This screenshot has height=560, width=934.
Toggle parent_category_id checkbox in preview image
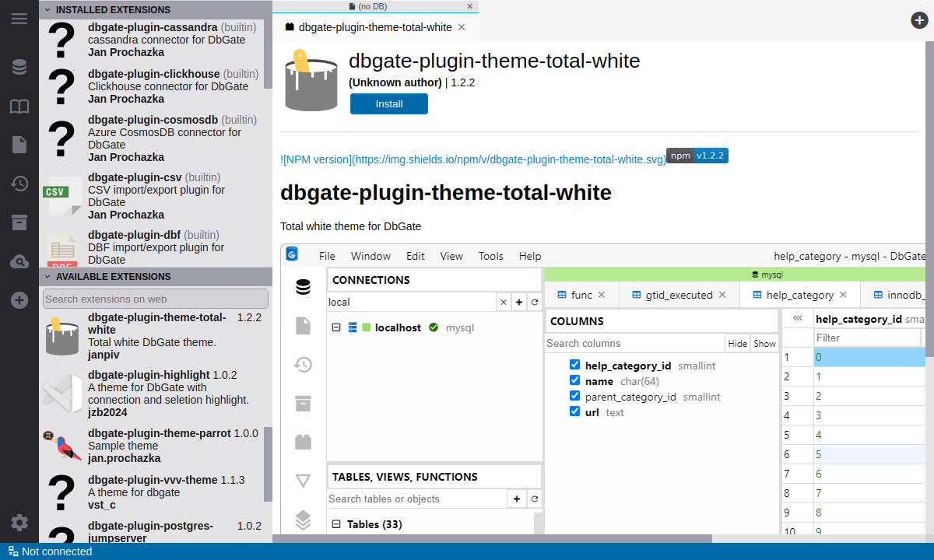click(574, 397)
